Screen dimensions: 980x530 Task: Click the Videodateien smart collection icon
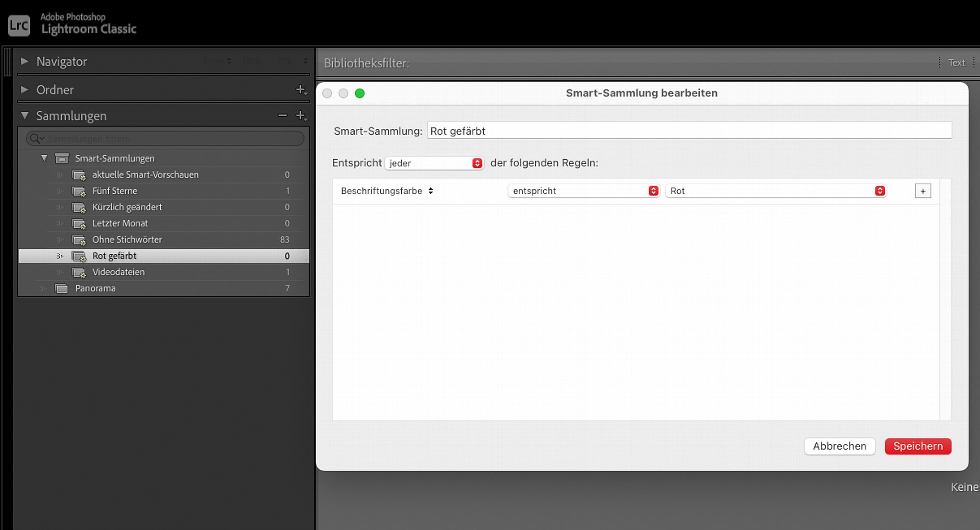click(79, 272)
